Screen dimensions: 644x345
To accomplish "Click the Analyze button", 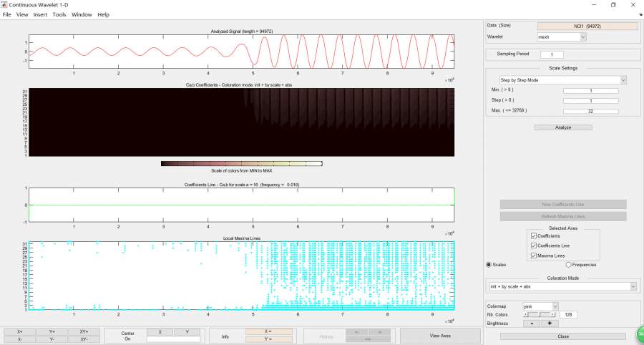I will coord(562,127).
